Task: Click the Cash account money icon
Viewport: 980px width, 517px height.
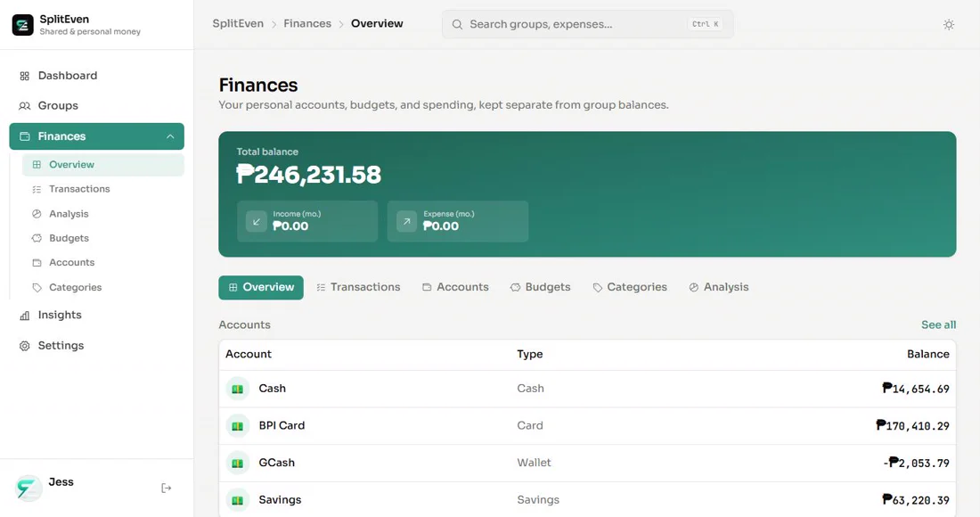Action: click(238, 389)
